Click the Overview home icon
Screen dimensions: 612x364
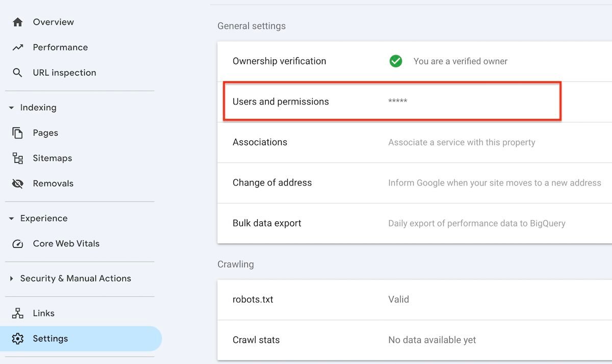[18, 22]
